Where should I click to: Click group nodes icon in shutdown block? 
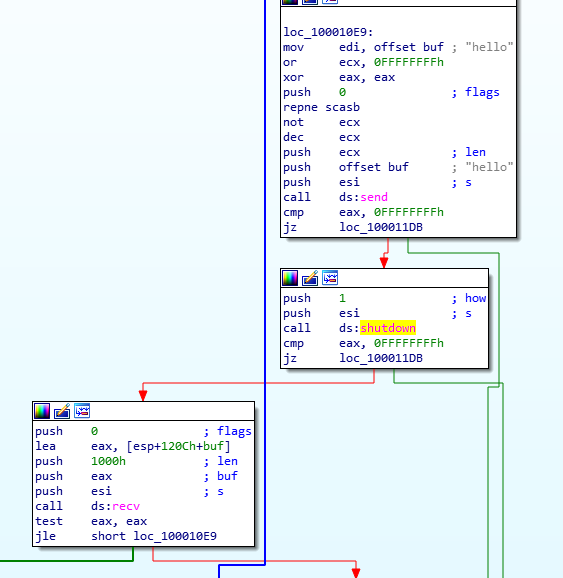click(330, 278)
